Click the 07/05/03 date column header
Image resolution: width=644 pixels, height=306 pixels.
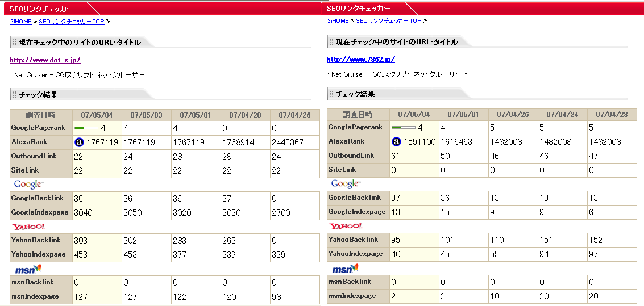click(146, 115)
